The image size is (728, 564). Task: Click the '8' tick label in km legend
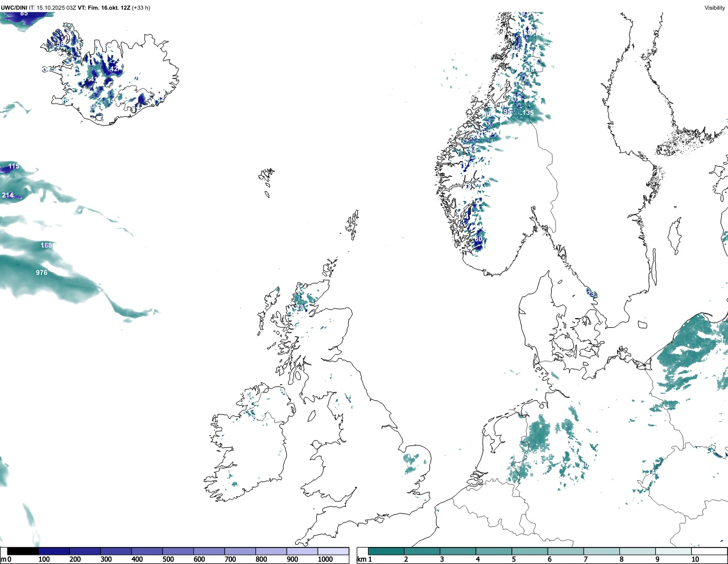[622, 560]
